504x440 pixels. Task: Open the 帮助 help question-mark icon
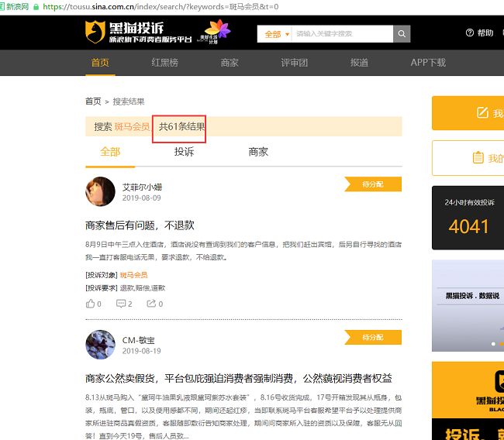(x=470, y=33)
